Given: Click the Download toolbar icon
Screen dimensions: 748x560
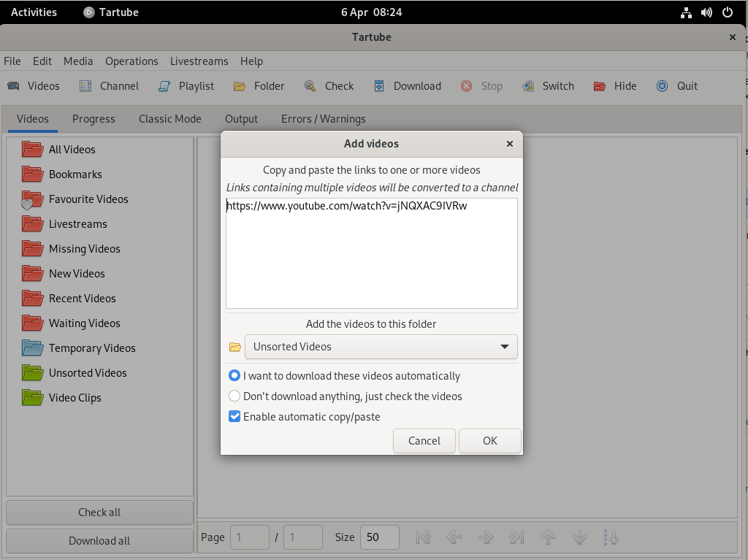Looking at the screenshot, I should [x=379, y=86].
